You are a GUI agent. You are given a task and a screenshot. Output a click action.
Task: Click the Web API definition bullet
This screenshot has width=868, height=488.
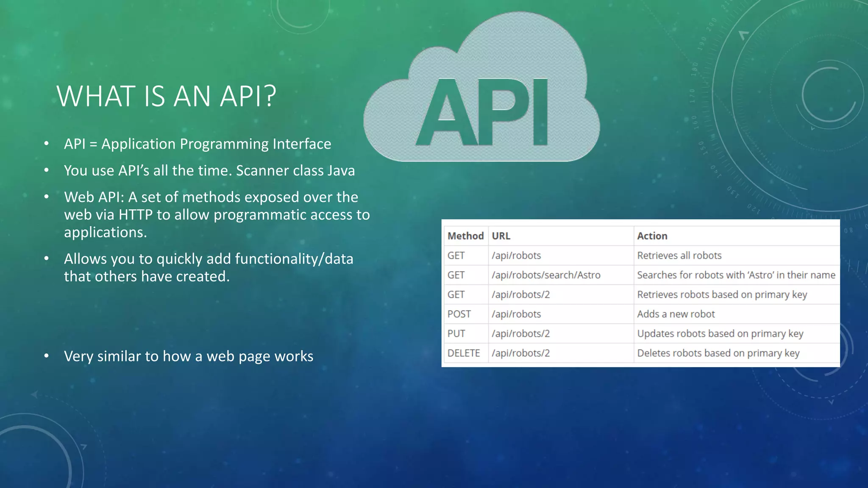(x=216, y=215)
